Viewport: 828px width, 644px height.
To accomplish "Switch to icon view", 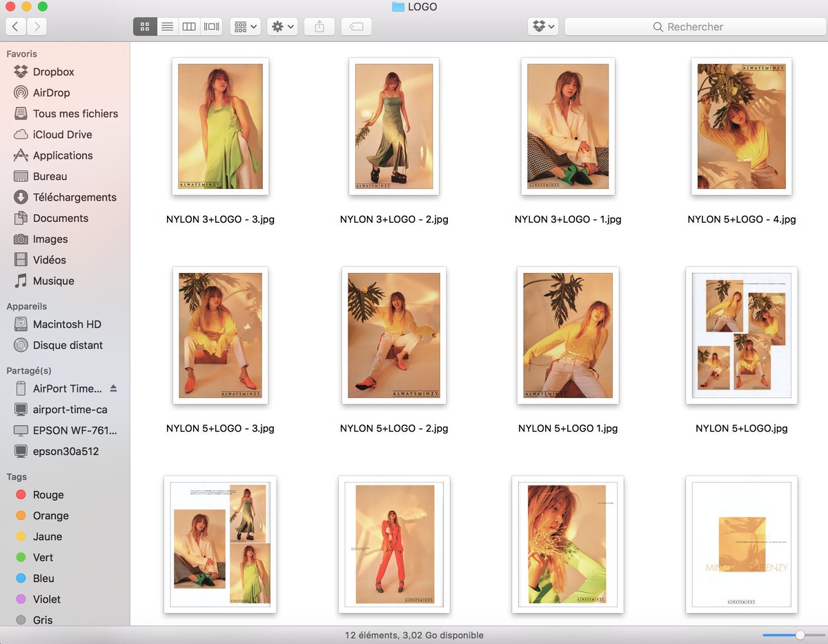I will [144, 27].
